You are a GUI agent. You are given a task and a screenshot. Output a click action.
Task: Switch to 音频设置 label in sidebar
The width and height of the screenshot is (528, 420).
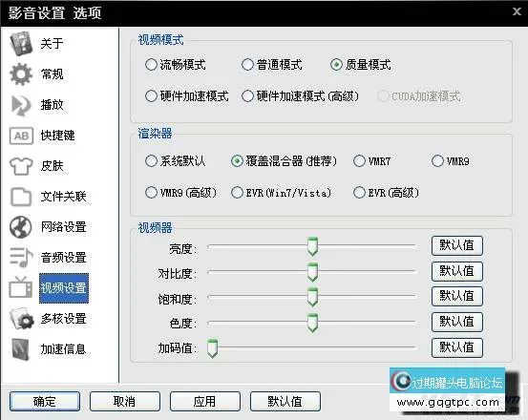63,258
